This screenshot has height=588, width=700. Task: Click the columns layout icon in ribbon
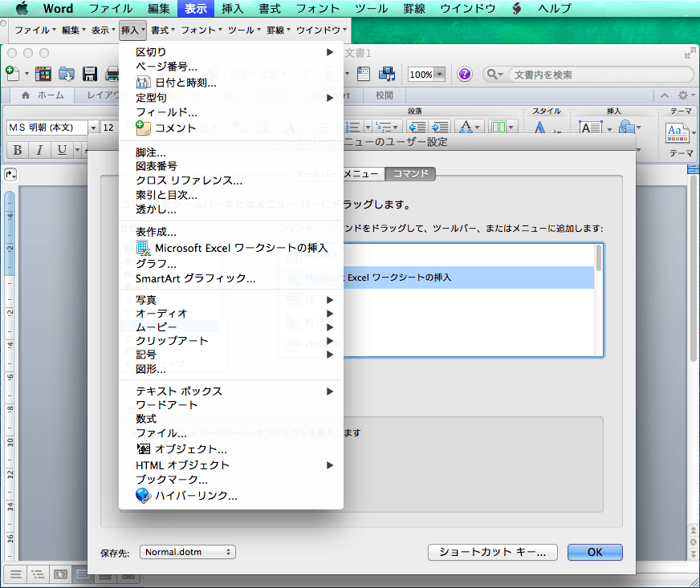499,128
